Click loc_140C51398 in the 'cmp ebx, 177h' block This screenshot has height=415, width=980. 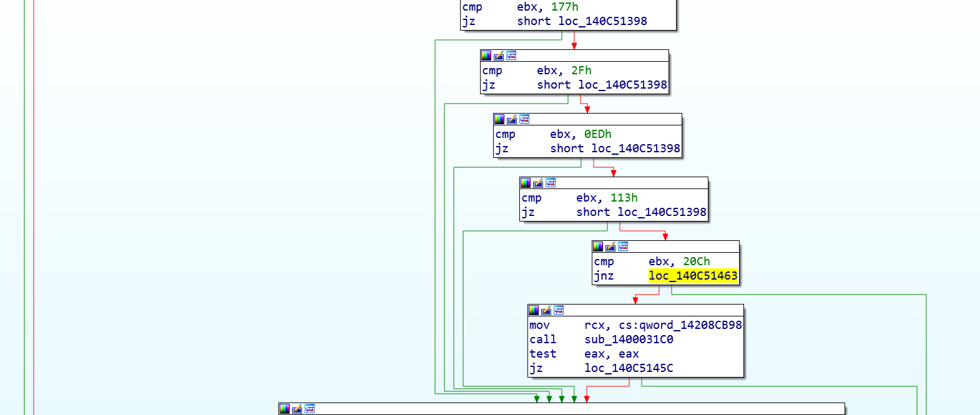coord(602,21)
